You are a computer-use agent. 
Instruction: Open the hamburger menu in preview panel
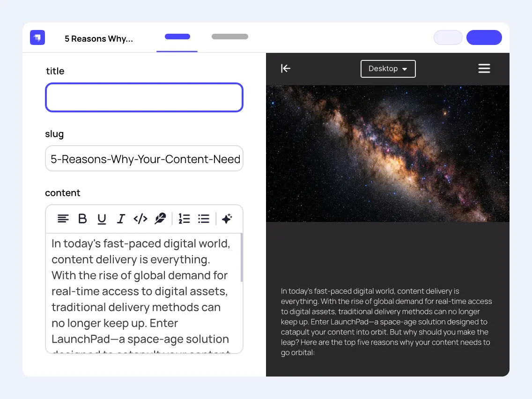[484, 68]
